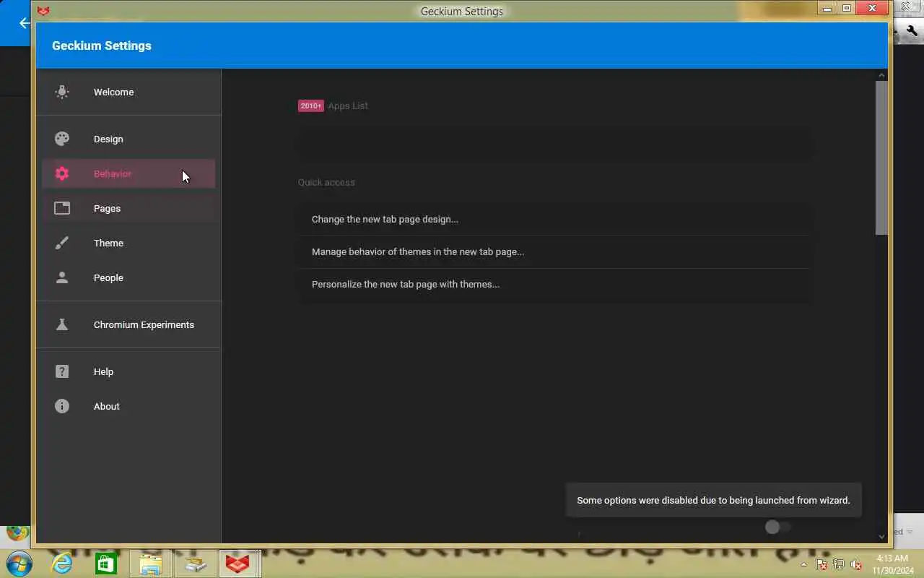Click the Theme brush icon

point(62,243)
